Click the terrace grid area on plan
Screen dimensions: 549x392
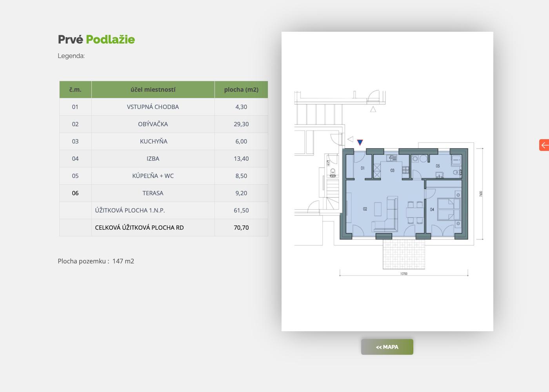click(404, 254)
